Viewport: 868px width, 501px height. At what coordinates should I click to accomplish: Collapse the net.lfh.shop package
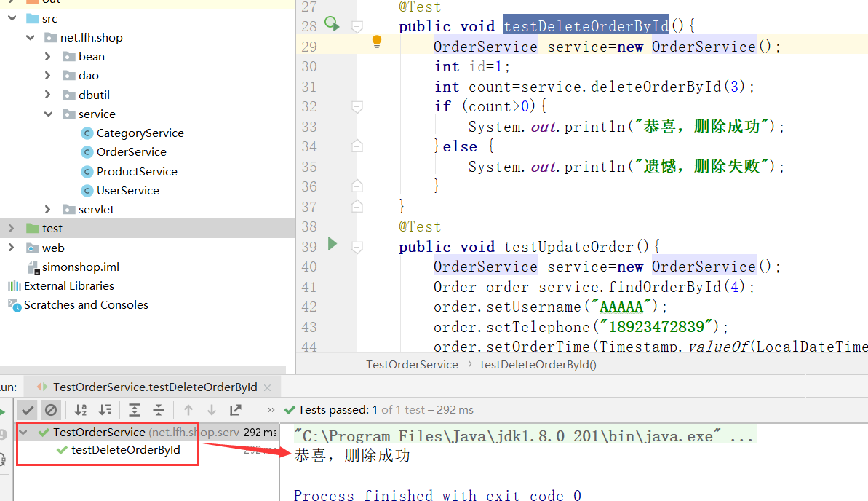[x=30, y=38]
